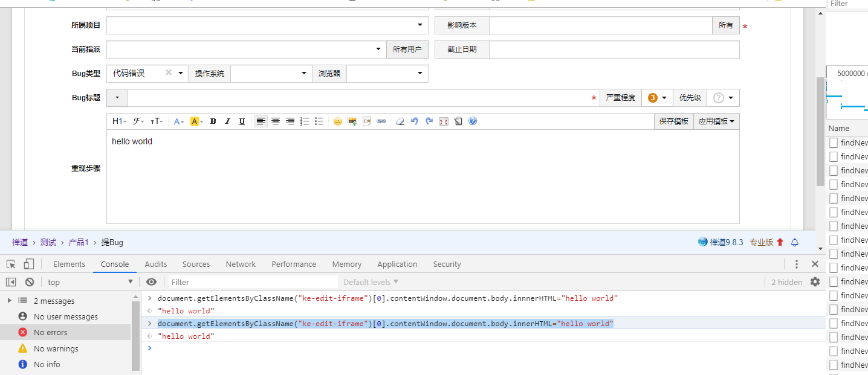The width and height of the screenshot is (868, 375).
Task: Clear formatting with the eraser icon
Action: (x=400, y=121)
